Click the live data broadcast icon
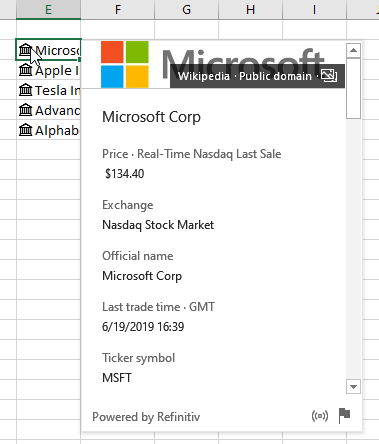This screenshot has height=444, width=379. pos(320,416)
